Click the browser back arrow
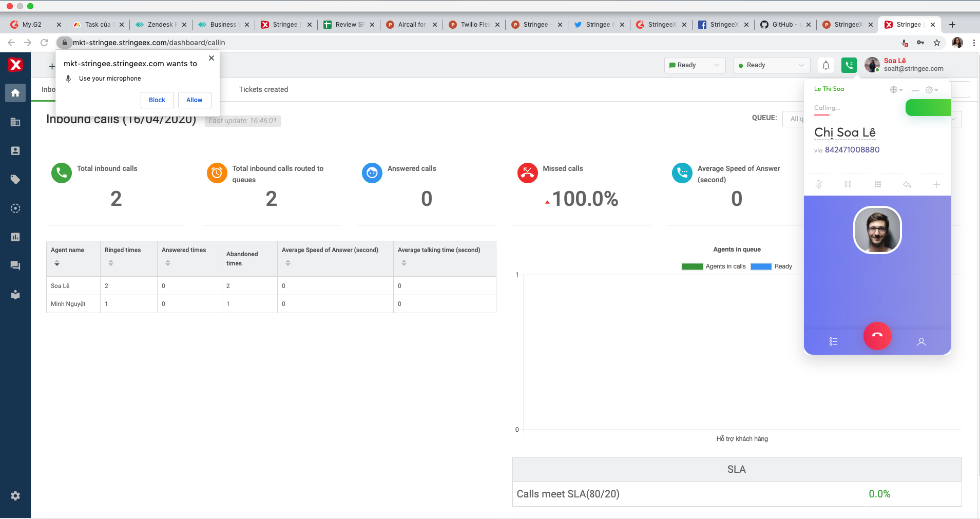Viewport: 980px width, 519px height. (11, 43)
